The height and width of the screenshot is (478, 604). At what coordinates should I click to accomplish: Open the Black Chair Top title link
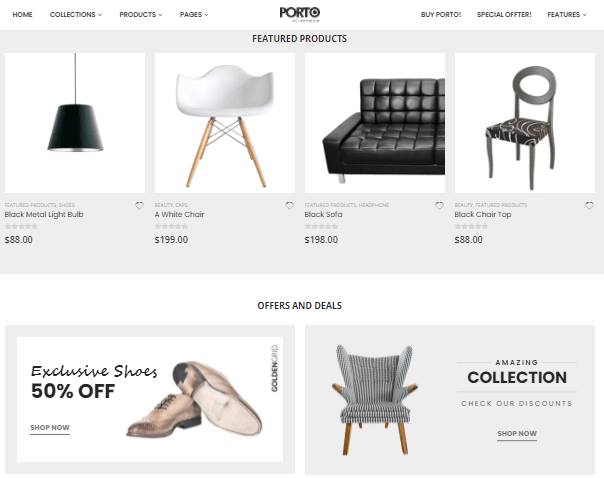(483, 215)
